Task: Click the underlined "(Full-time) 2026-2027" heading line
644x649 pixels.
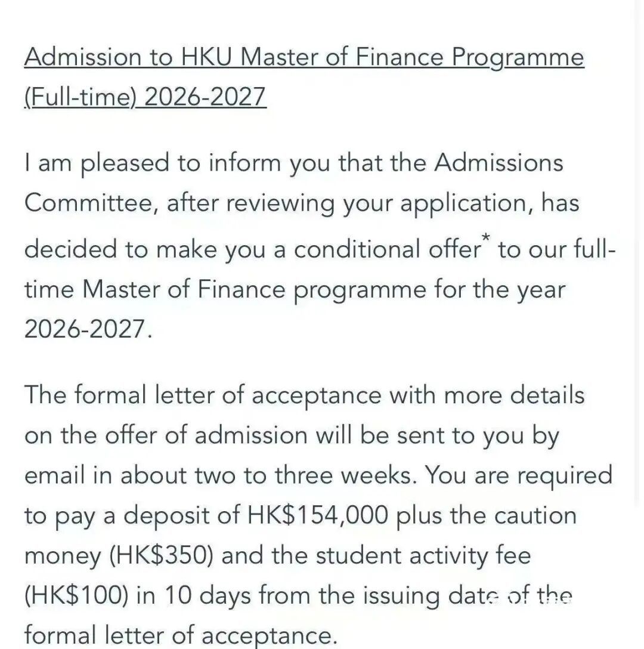Action: coord(145,95)
